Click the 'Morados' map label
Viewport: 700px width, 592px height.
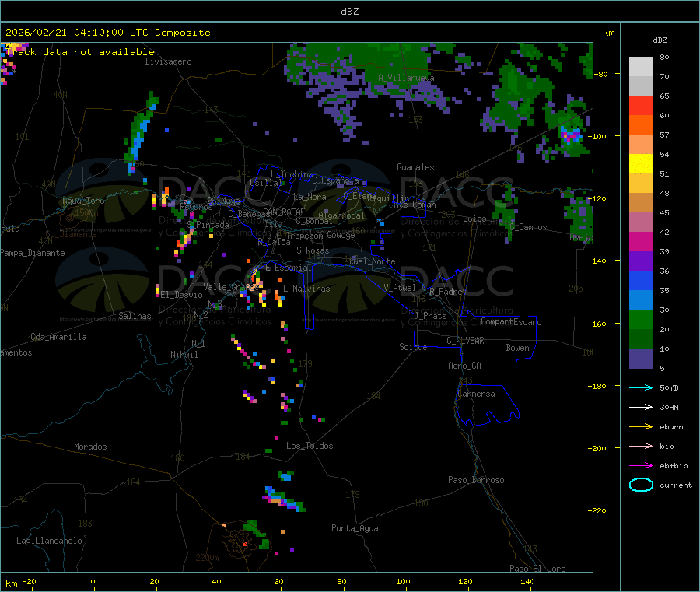click(91, 447)
